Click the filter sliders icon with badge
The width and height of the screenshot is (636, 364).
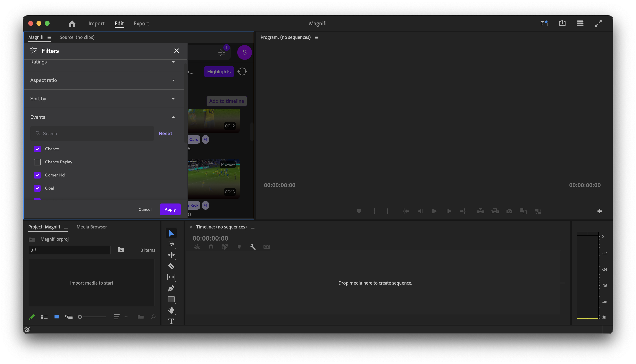222,52
